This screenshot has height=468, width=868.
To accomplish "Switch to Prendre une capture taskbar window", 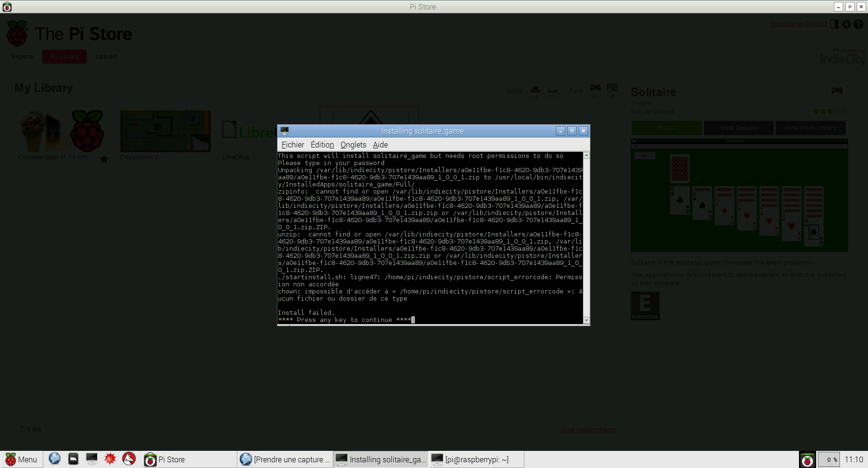I will pyautogui.click(x=285, y=459).
